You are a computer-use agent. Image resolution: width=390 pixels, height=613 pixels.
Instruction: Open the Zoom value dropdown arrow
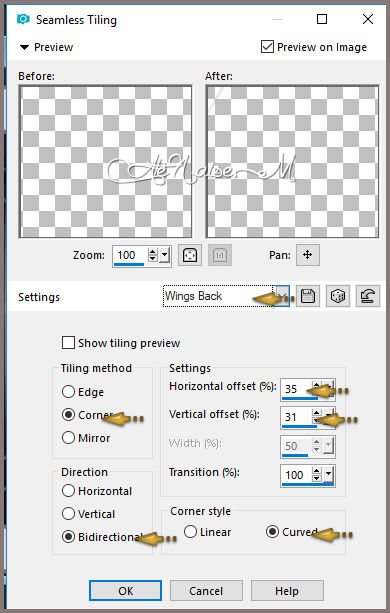pos(165,255)
